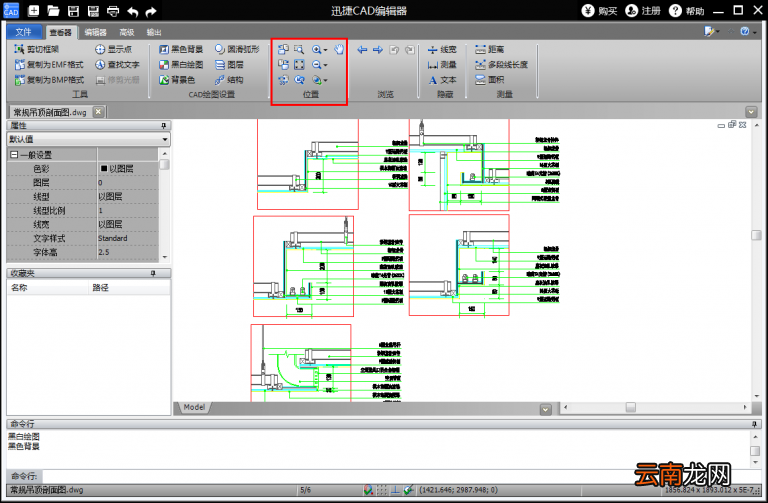Select the zoom window magnifier-rectangle icon
The image size is (768, 503).
(x=299, y=49)
